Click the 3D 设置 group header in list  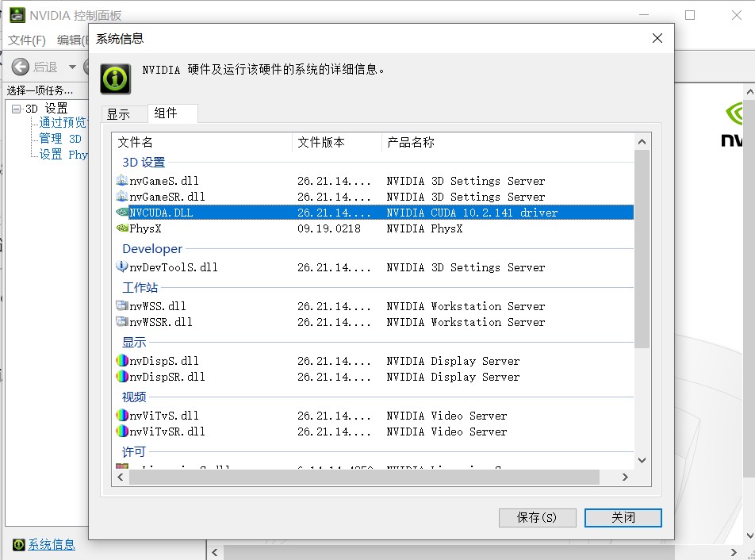144,163
